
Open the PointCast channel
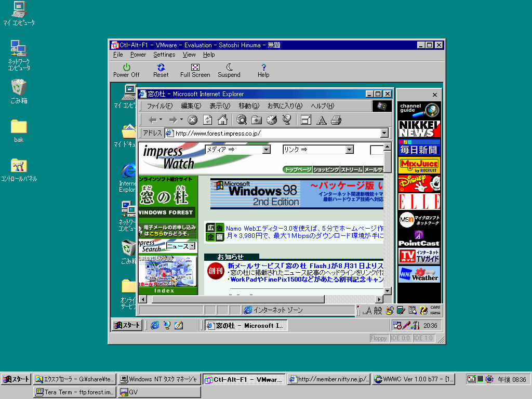coord(419,238)
